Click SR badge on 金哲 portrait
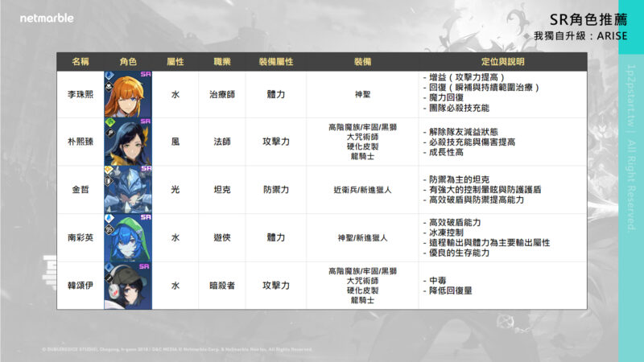 pyautogui.click(x=146, y=169)
